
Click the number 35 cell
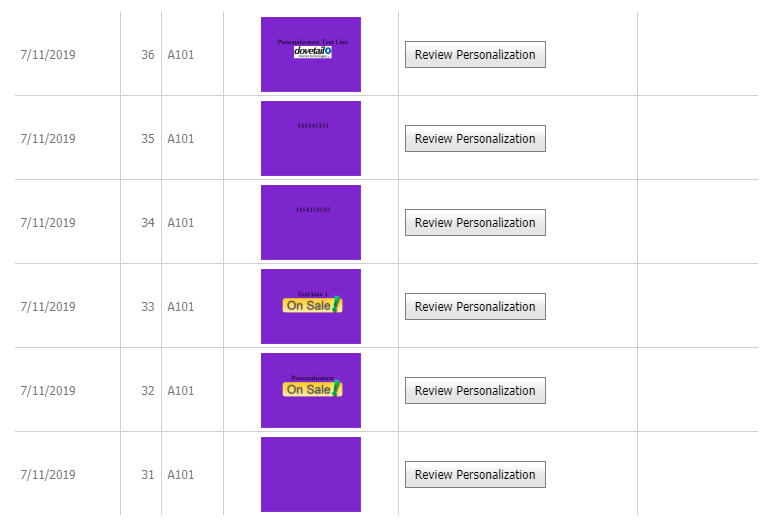click(147, 139)
